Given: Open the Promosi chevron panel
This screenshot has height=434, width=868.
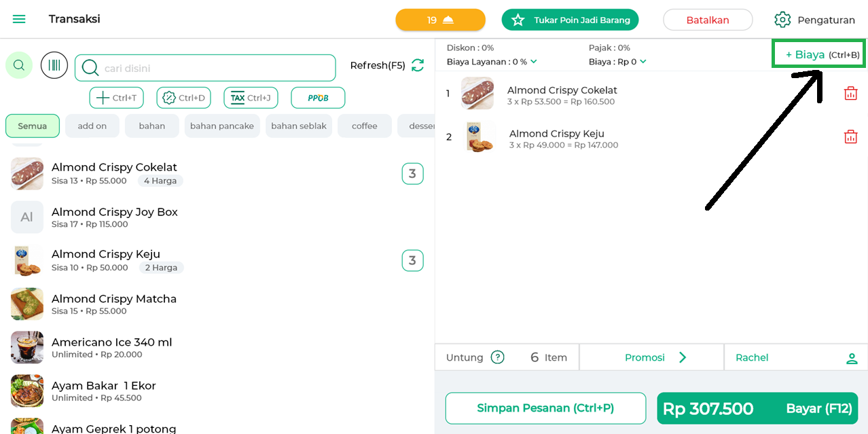Looking at the screenshot, I should [683, 357].
